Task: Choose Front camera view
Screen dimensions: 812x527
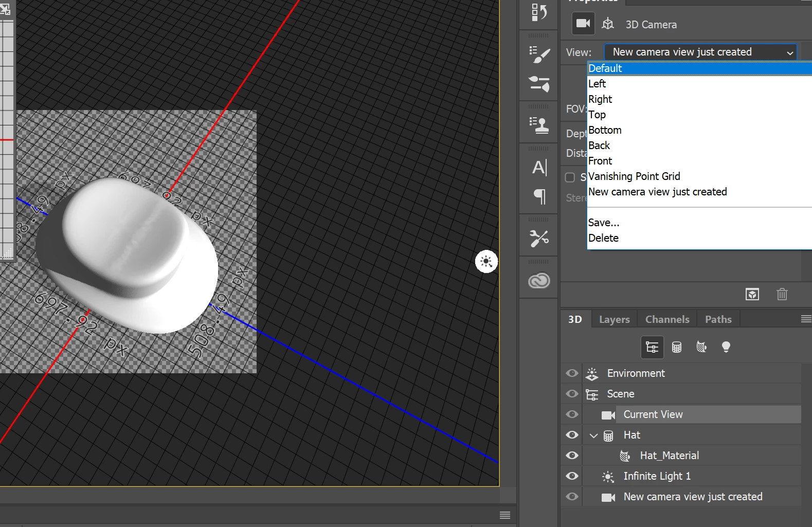Action: 699,161
